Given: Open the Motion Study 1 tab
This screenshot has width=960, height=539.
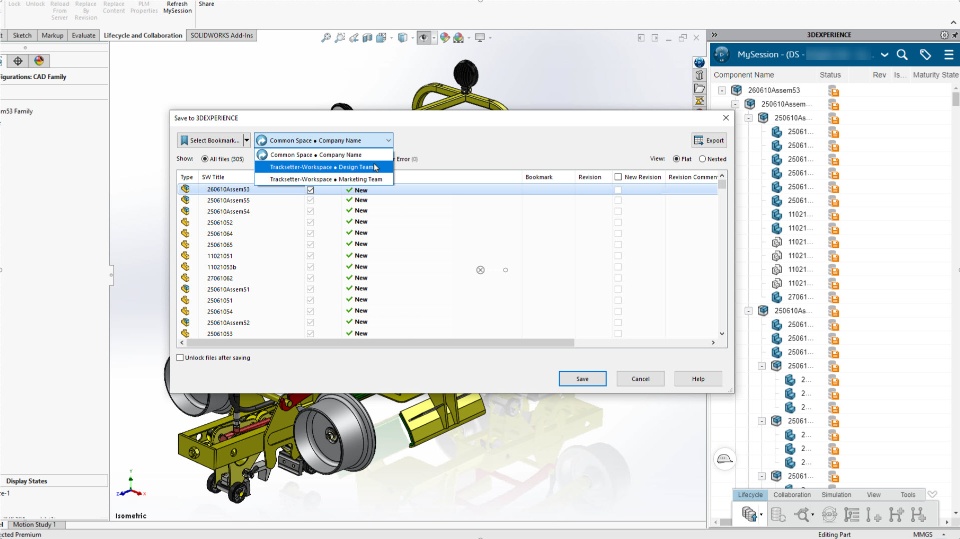Looking at the screenshot, I should tap(34, 524).
